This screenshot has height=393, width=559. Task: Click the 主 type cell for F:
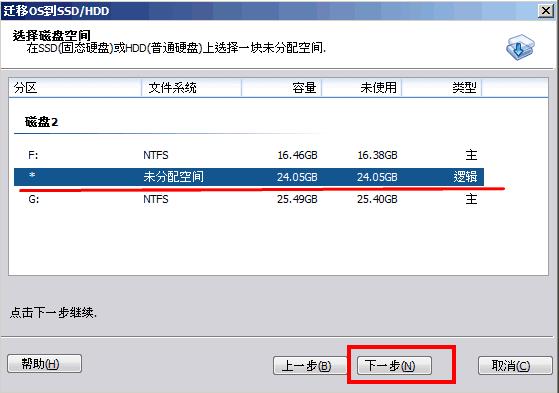[471, 155]
